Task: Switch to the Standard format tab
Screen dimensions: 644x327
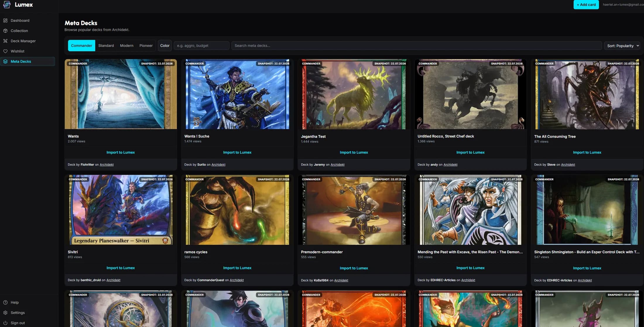Action: pos(106,46)
